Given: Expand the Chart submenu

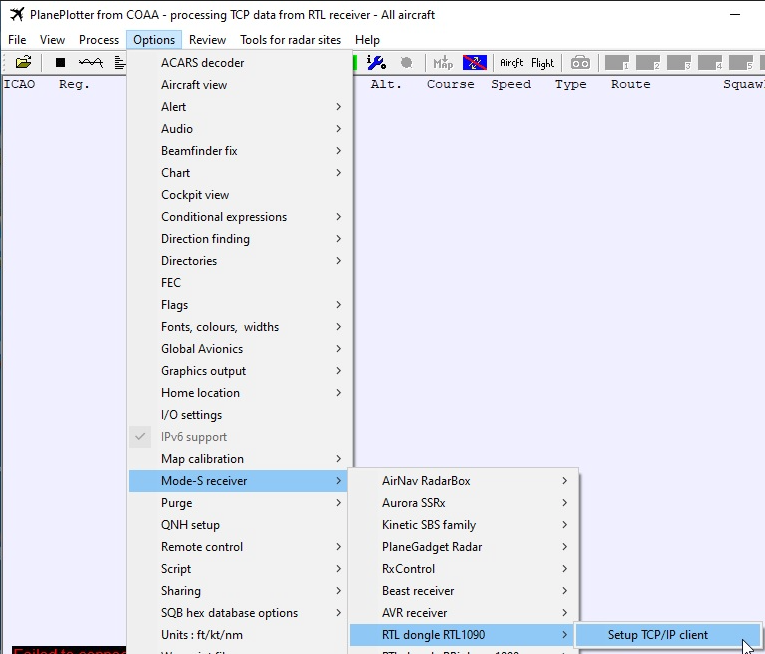Looking at the screenshot, I should [240, 172].
